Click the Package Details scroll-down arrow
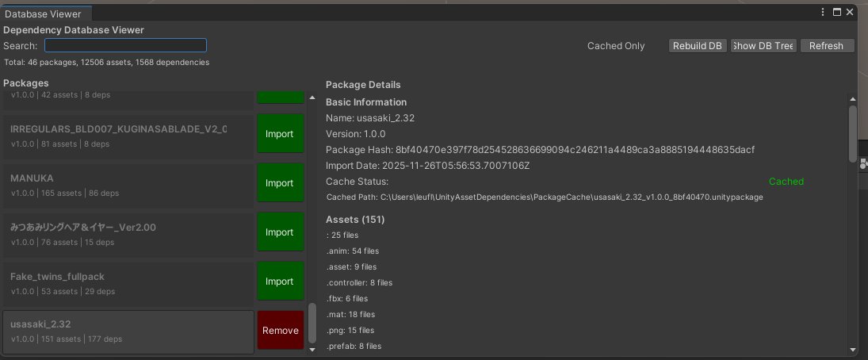The height and width of the screenshot is (360, 868). tap(852, 350)
